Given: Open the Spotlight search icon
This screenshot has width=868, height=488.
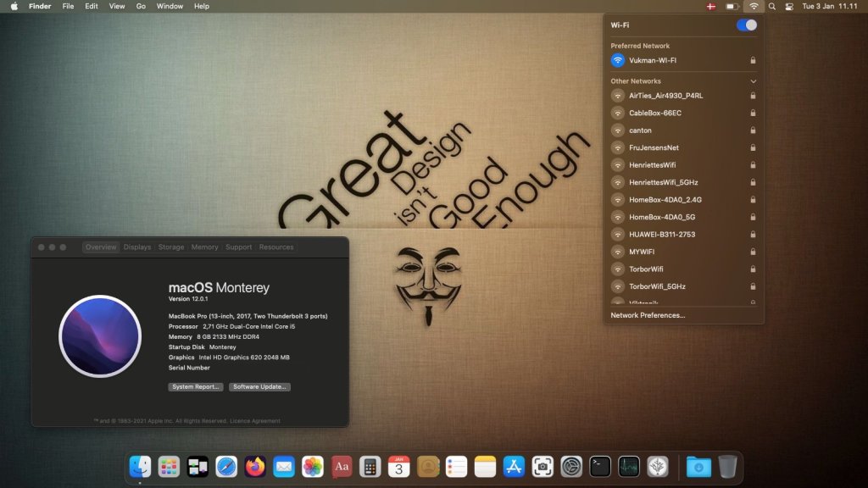Looking at the screenshot, I should (771, 6).
